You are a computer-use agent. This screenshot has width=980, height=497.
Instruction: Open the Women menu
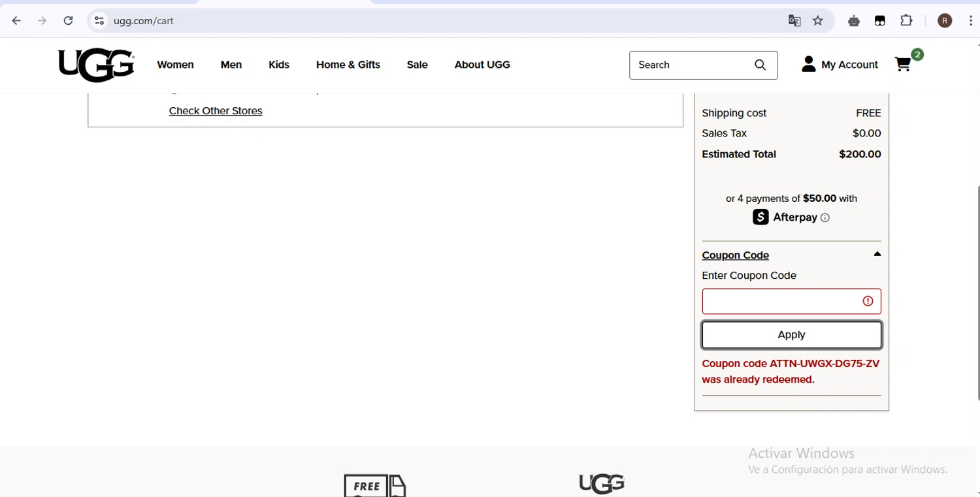click(x=175, y=65)
